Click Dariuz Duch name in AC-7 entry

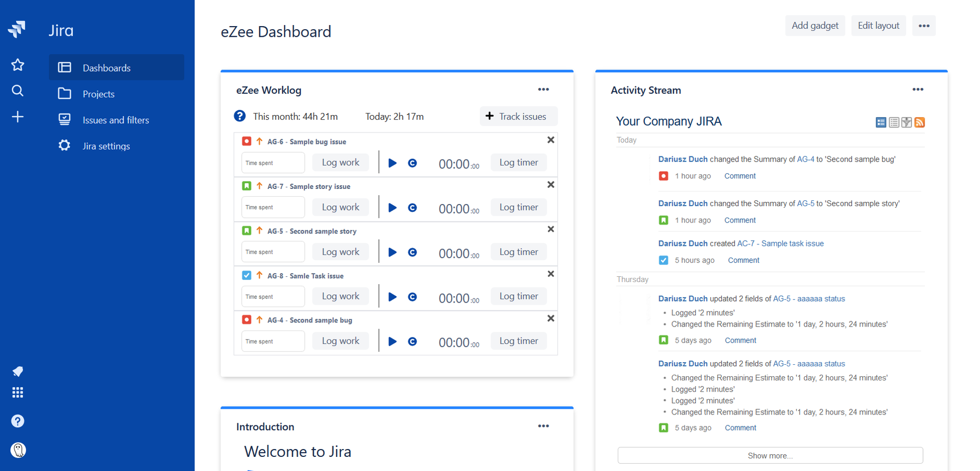(x=683, y=243)
